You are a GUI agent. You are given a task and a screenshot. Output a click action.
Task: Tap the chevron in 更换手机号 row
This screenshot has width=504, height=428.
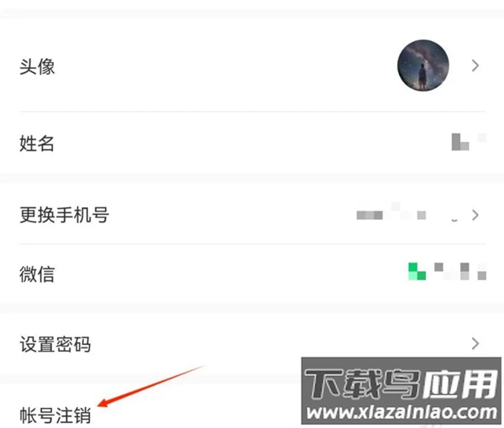pyautogui.click(x=475, y=215)
